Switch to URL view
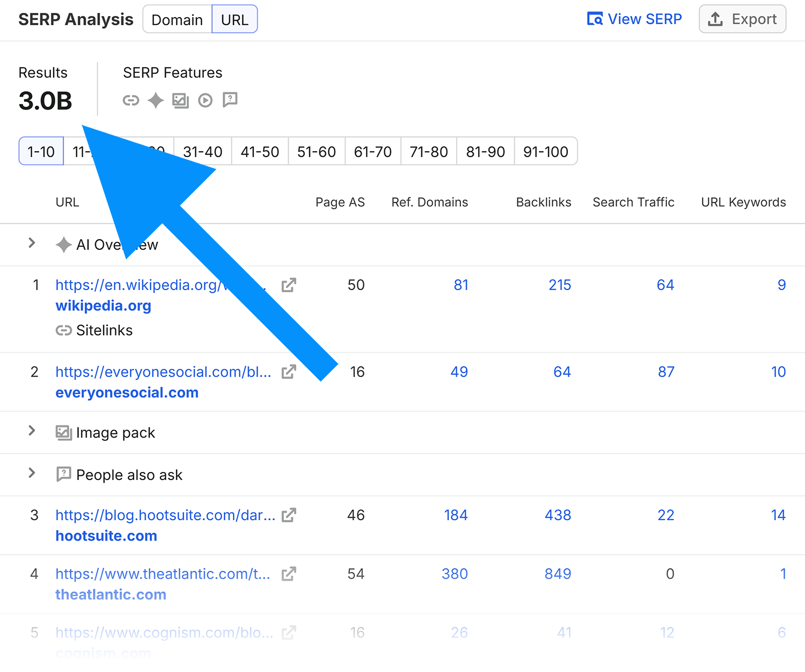Viewport: 805px width, 672px height. click(235, 19)
